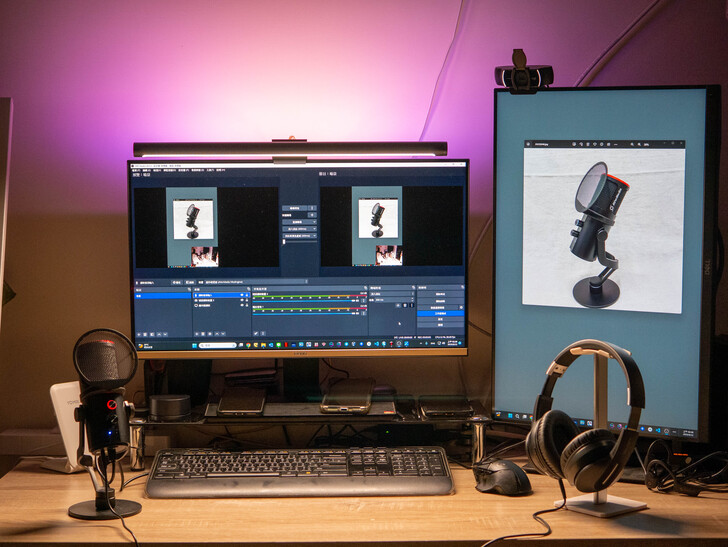Move scene up using arrow under Scenes list
The image size is (728, 547).
(x=159, y=334)
